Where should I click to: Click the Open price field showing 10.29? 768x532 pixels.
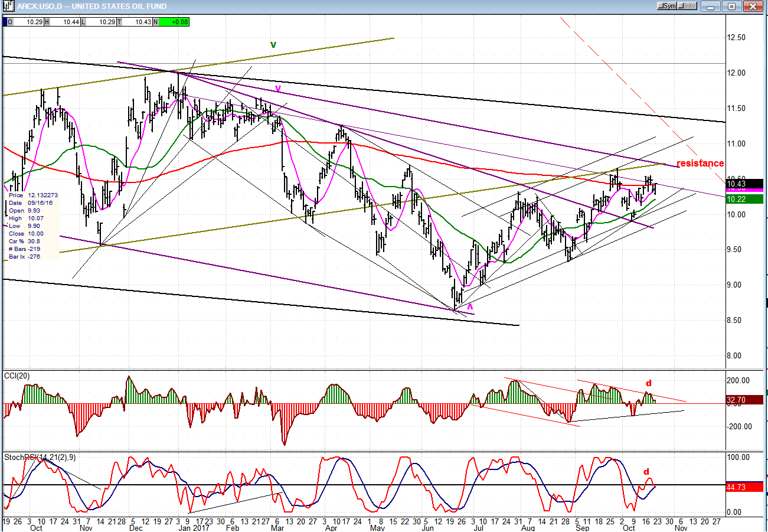25,22
